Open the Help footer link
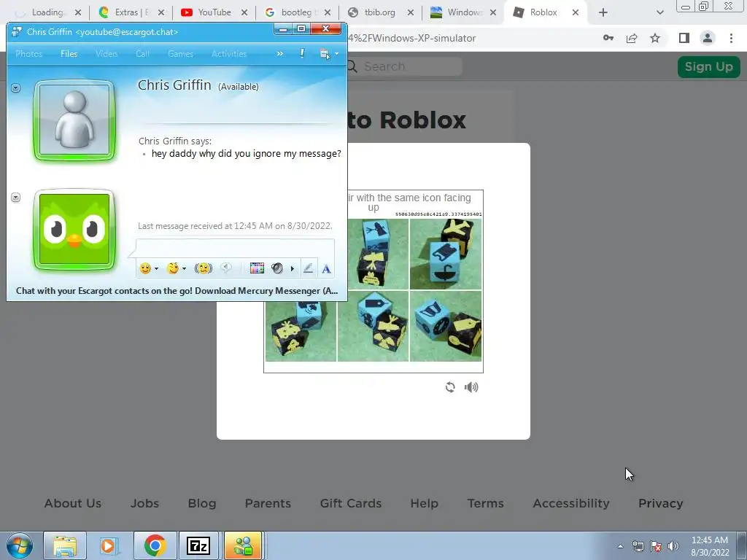 (424, 503)
